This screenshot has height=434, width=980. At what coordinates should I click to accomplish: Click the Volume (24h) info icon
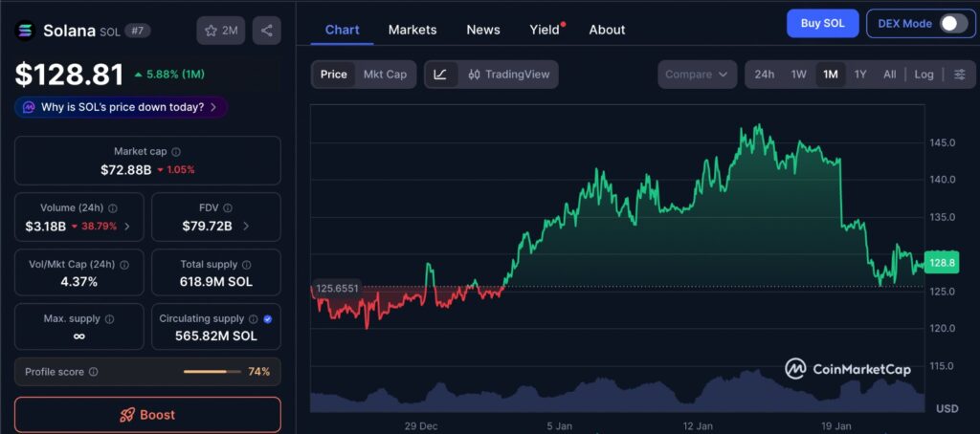pyautogui.click(x=113, y=208)
